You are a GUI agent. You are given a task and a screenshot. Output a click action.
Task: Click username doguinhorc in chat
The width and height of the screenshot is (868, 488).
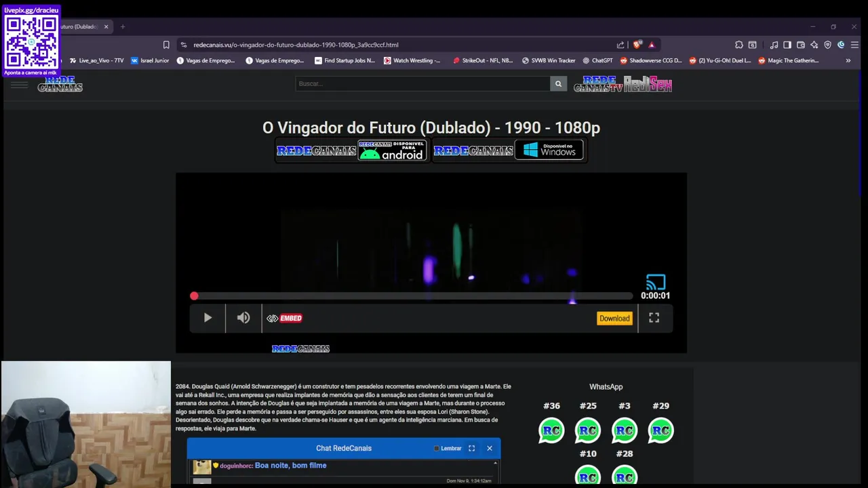(x=236, y=466)
